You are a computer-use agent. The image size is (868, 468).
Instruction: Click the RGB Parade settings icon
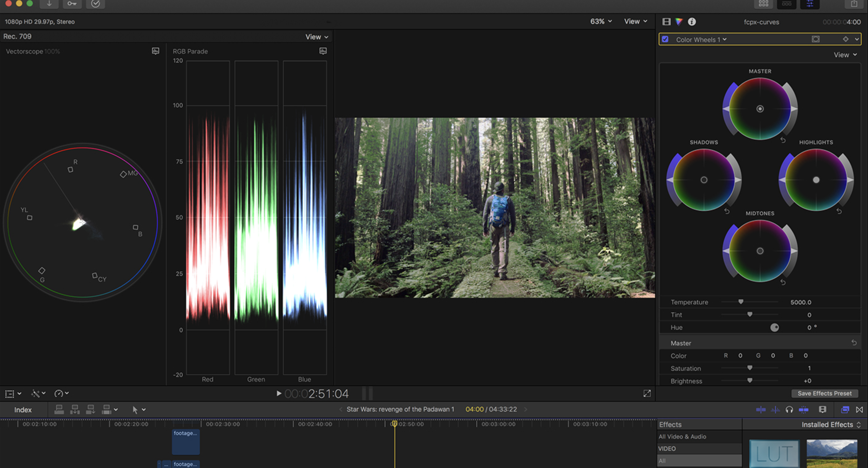[323, 51]
